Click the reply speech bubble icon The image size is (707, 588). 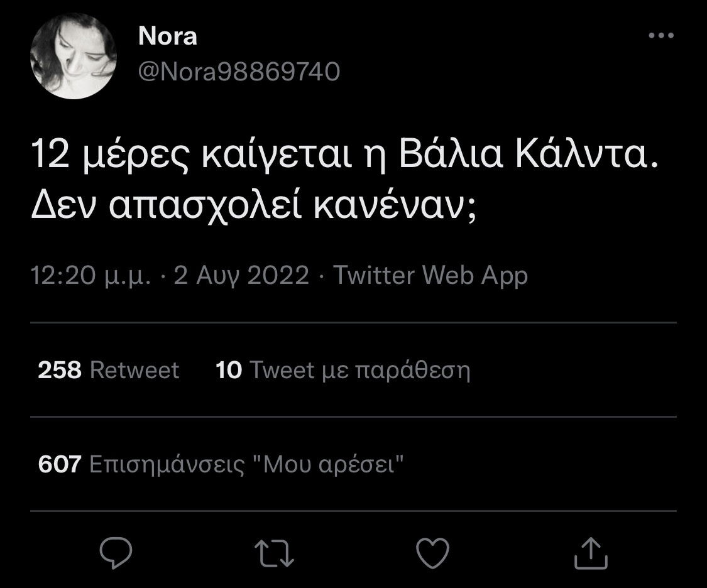tap(116, 553)
